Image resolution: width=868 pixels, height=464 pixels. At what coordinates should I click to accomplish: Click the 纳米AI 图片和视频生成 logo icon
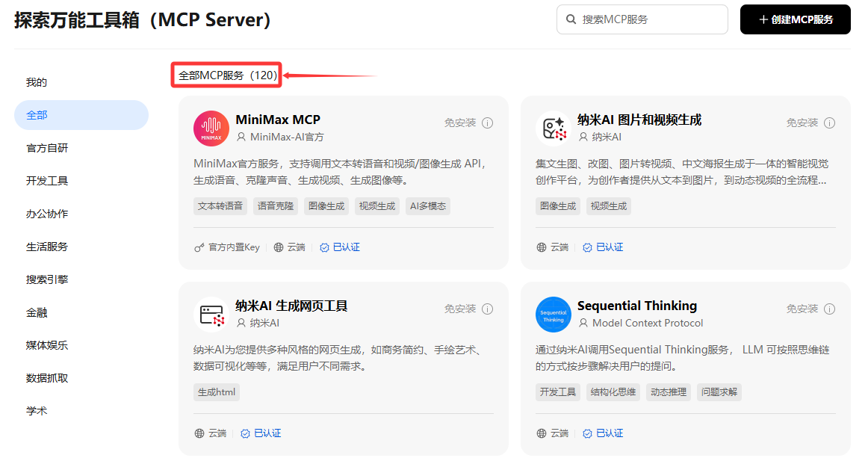coord(553,129)
